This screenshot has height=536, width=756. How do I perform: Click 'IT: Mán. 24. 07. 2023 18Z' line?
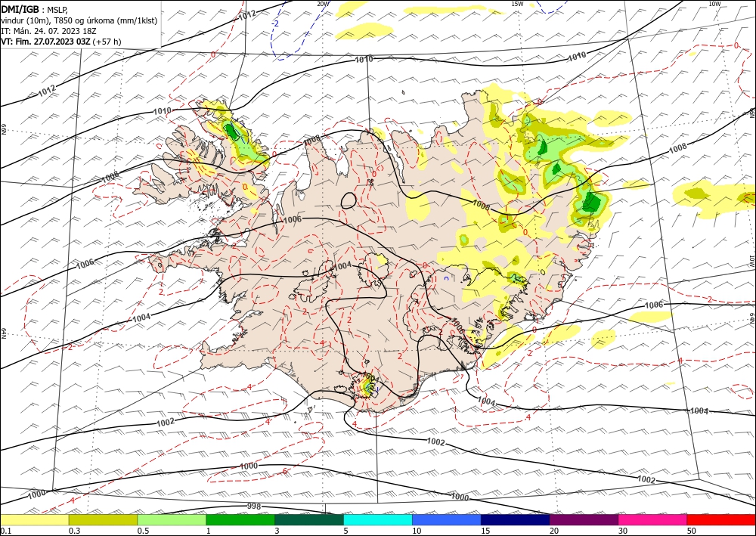[x=48, y=31]
